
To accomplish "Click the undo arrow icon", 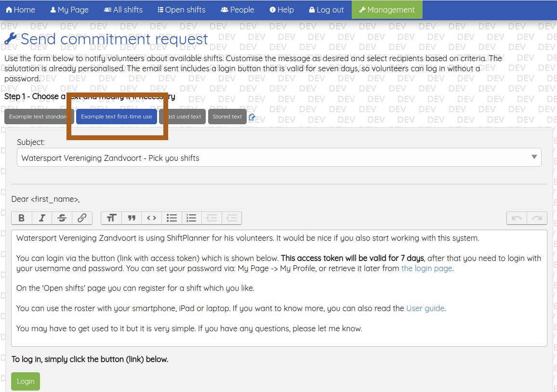I will 516,218.
